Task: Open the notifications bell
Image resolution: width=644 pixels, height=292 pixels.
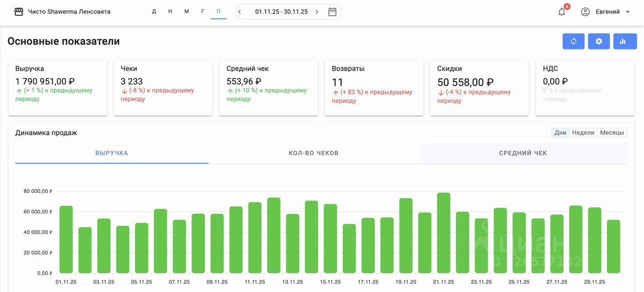Action: pos(561,12)
